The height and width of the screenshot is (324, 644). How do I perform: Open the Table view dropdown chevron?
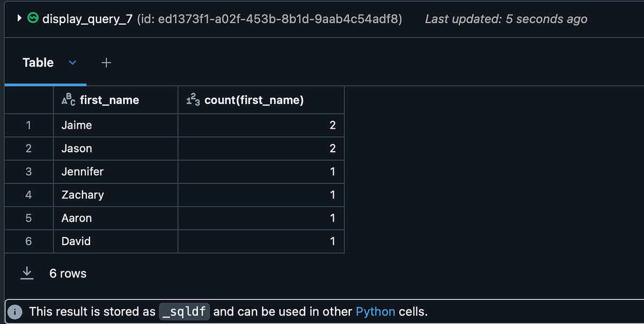(x=72, y=63)
